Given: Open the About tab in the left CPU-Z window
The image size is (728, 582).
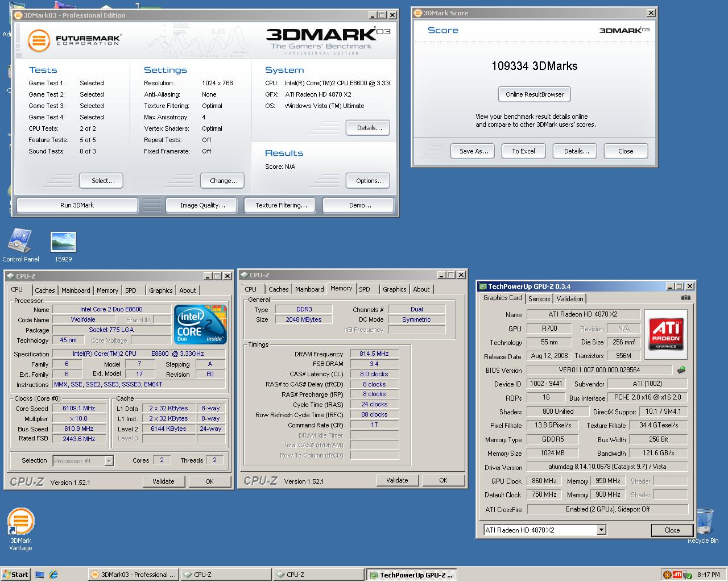Looking at the screenshot, I should click(188, 290).
